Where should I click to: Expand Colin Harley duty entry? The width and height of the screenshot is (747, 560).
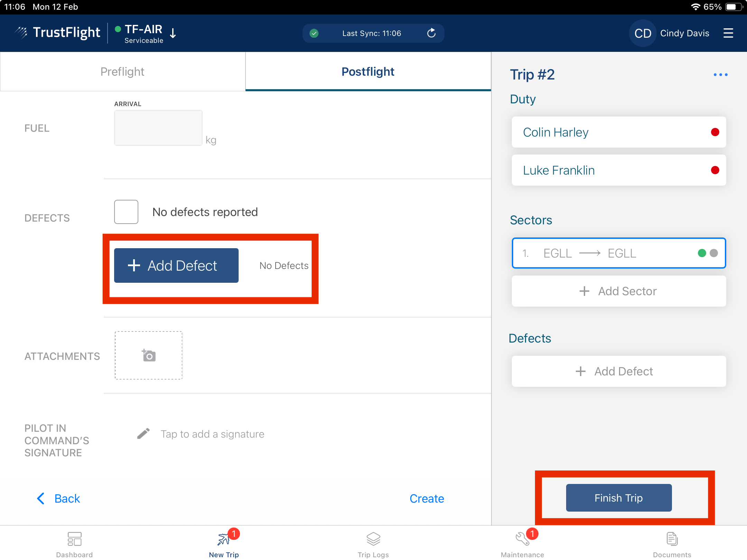[618, 132]
